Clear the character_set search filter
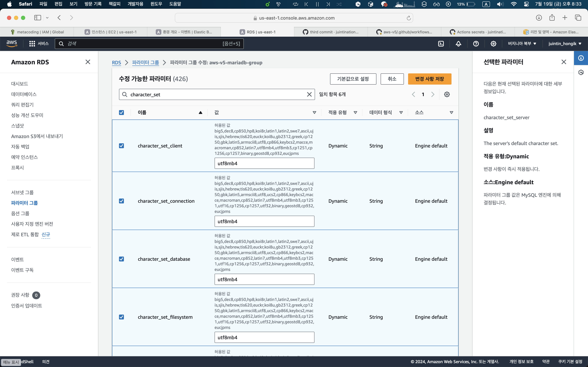The width and height of the screenshot is (588, 367). pos(309,94)
